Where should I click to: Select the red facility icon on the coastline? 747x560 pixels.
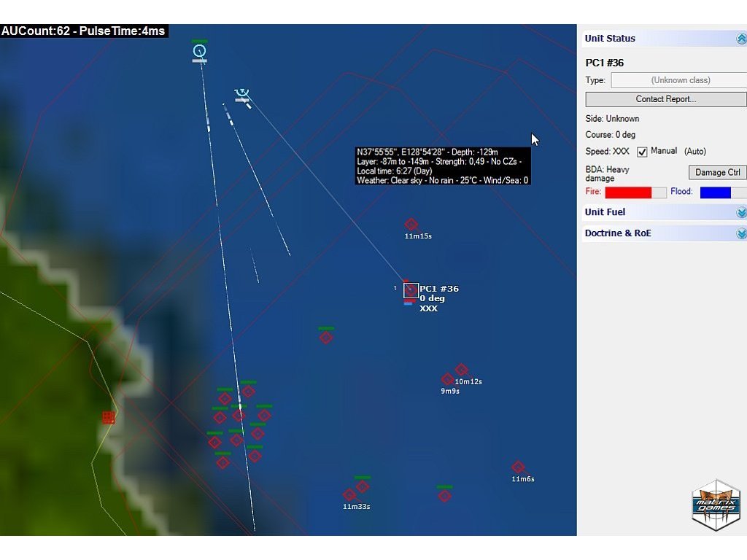109,417
